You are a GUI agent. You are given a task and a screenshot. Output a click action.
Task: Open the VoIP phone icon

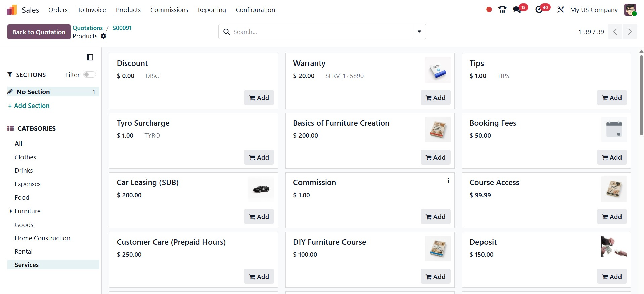point(502,10)
